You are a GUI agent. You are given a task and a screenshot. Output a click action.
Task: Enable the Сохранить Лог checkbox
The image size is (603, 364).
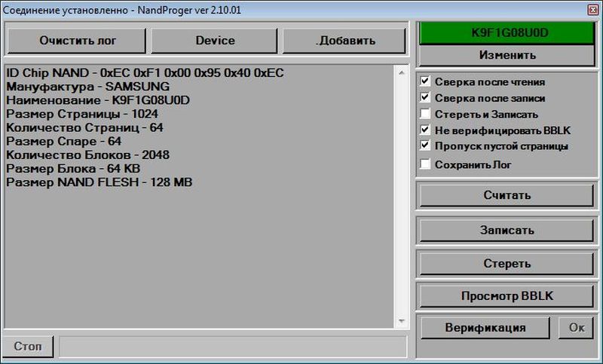[x=426, y=164]
